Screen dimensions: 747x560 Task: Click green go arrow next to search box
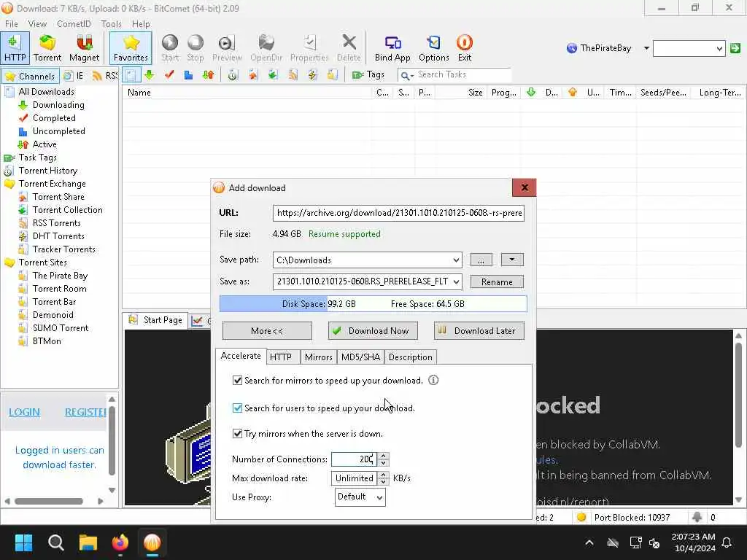[735, 48]
